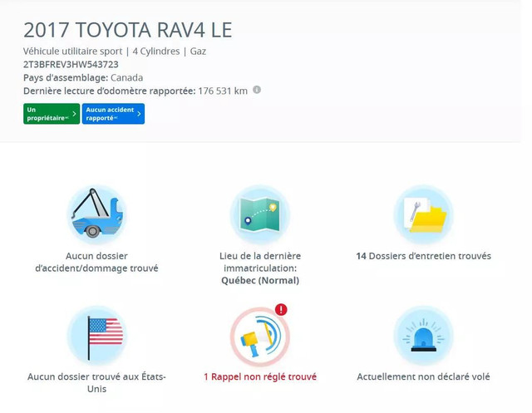
Task: Click 'Véhicule utilitaire sport' text
Action: pos(72,52)
